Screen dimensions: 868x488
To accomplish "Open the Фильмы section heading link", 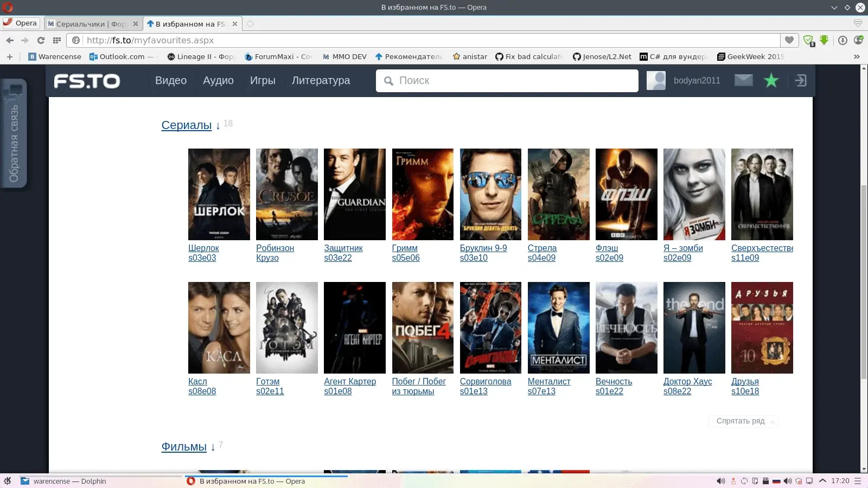I will coord(184,447).
